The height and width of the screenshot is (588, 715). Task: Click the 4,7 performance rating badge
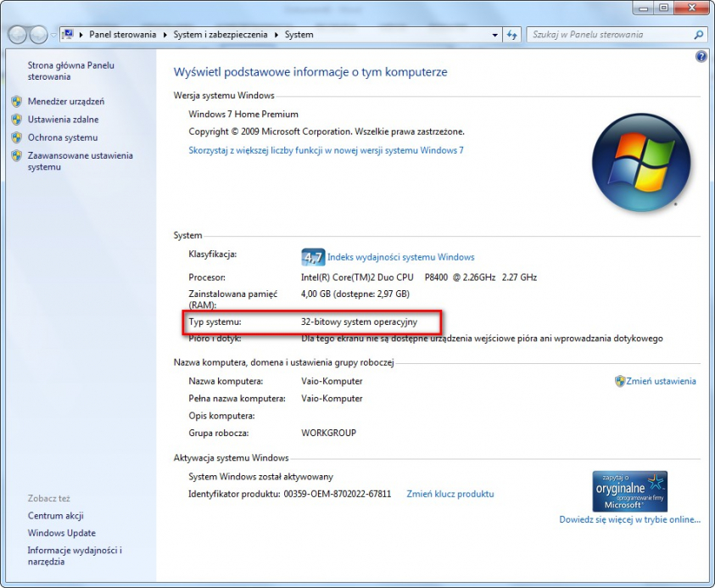click(x=313, y=257)
